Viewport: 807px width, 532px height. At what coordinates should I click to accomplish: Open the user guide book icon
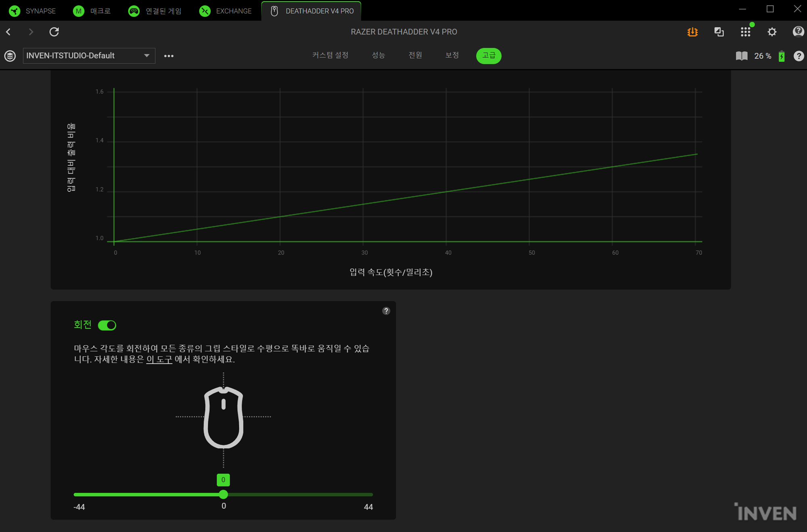tap(742, 56)
